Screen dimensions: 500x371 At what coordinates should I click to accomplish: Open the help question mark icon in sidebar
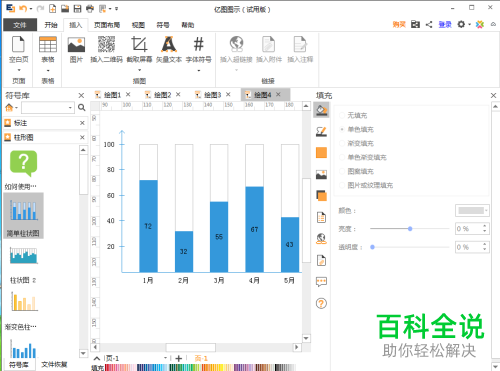point(321,303)
